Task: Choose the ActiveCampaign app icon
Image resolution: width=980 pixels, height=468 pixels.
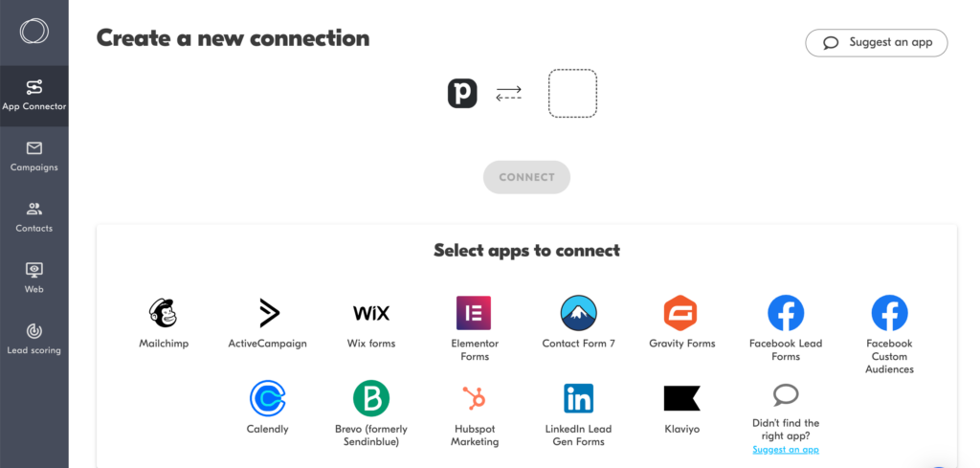Action: tap(268, 313)
